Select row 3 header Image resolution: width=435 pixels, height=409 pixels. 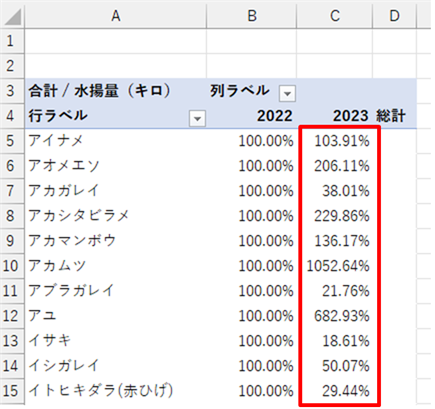pos(12,91)
